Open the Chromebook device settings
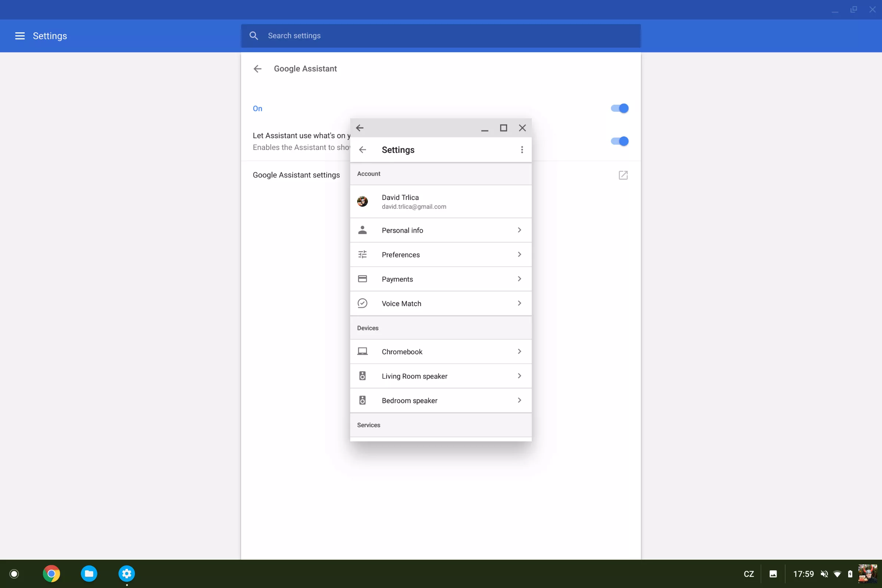 (x=441, y=352)
